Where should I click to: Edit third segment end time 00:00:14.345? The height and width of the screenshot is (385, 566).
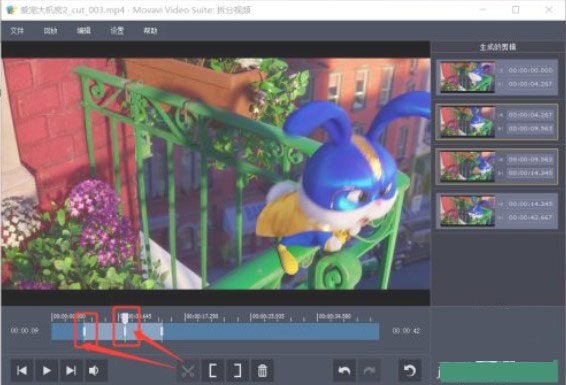pos(530,174)
